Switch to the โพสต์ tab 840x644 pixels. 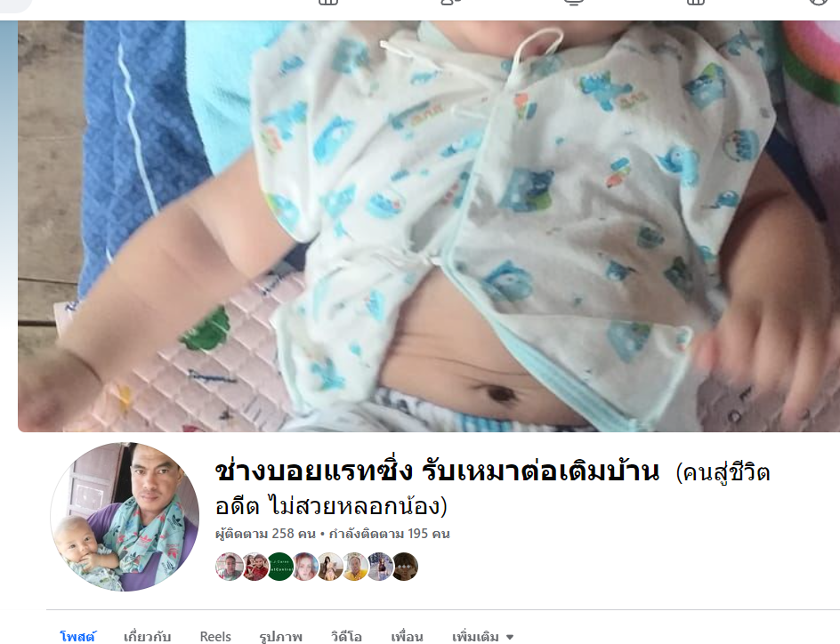(78, 637)
